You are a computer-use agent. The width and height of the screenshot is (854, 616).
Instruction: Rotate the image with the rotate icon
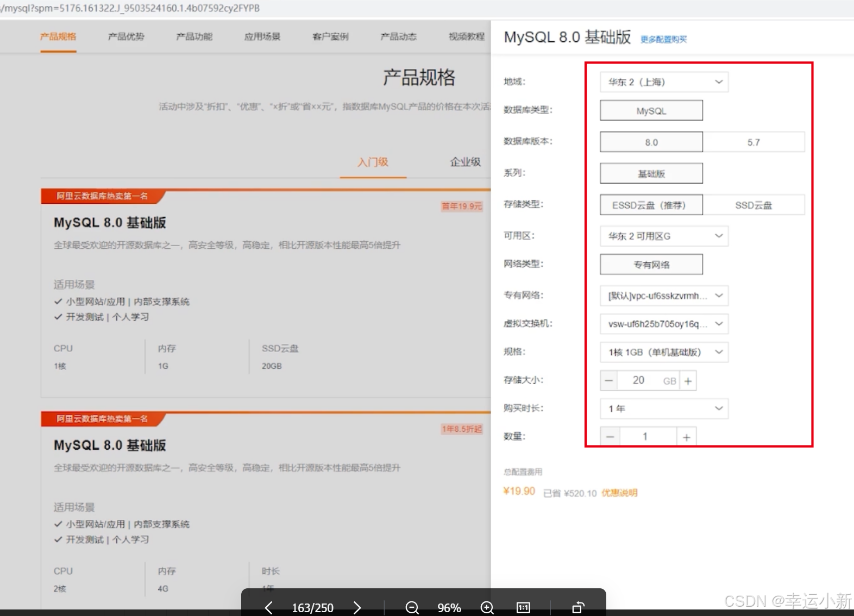point(578,607)
